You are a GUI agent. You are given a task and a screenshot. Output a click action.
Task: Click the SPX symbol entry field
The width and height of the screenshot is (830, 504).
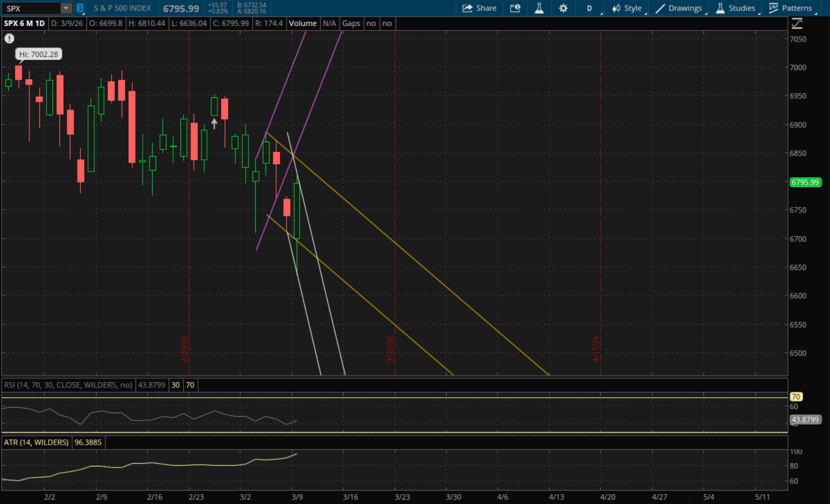[x=31, y=8]
